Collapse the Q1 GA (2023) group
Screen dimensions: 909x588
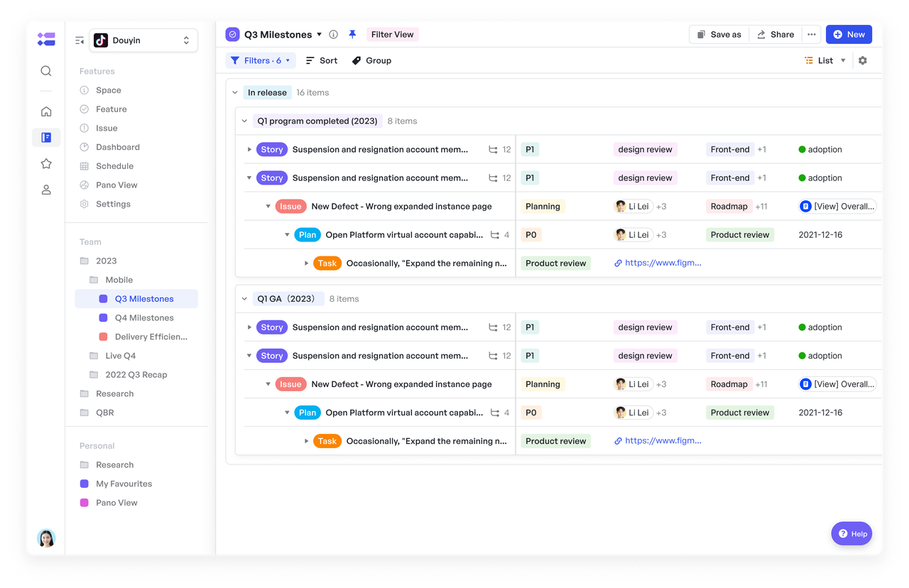244,298
